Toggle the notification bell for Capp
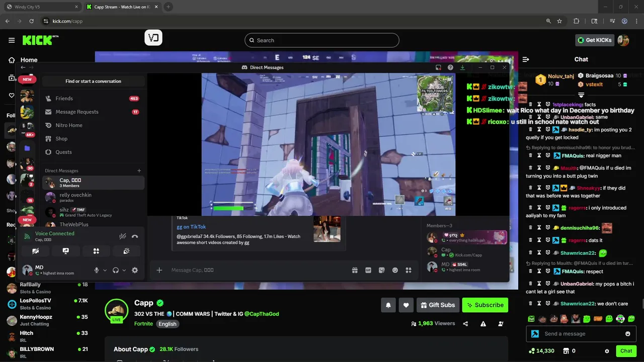This screenshot has width=644, height=362. (388, 305)
